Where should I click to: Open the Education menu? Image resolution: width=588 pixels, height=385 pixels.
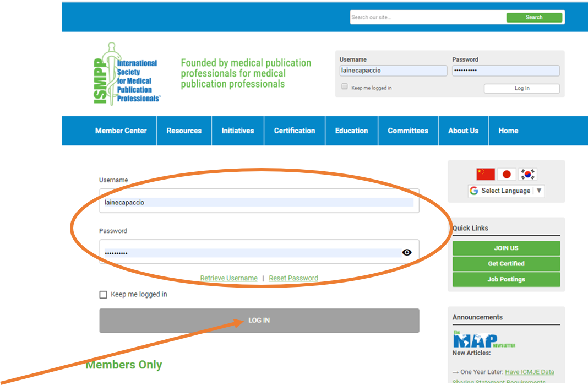coord(351,131)
